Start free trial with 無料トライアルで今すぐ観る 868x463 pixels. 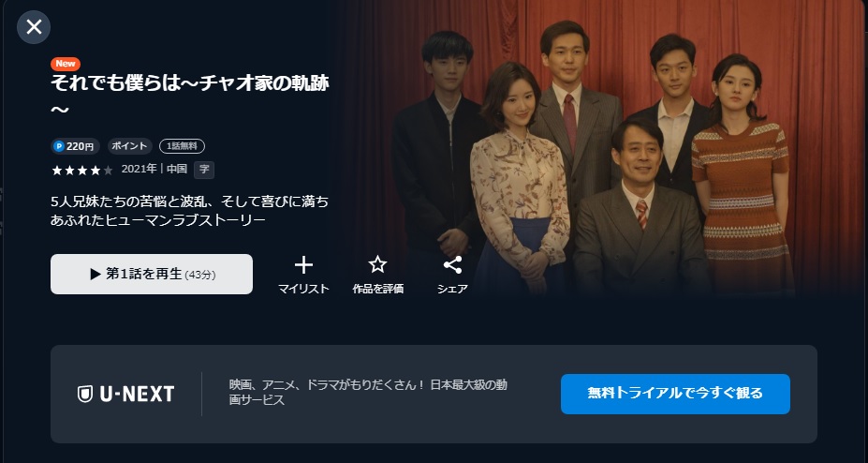coord(675,394)
